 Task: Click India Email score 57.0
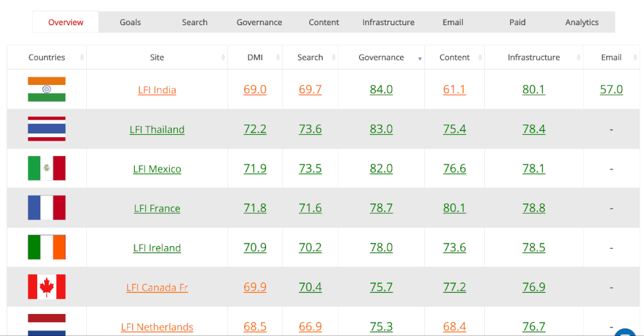[x=611, y=89]
